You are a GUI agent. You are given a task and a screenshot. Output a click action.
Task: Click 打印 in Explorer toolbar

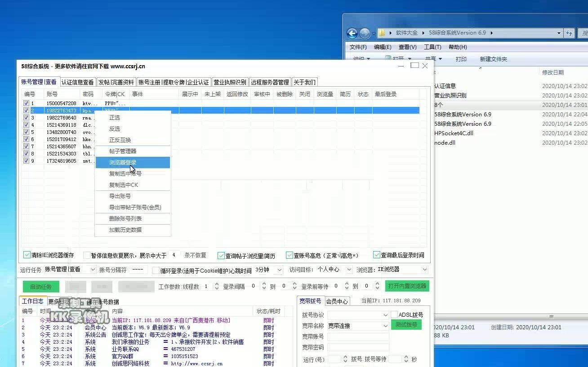tap(461, 59)
